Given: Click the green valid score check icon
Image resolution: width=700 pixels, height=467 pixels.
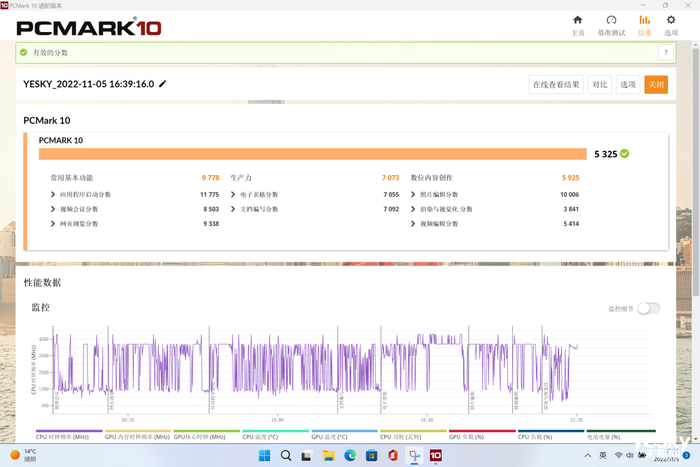Looking at the screenshot, I should click(24, 52).
